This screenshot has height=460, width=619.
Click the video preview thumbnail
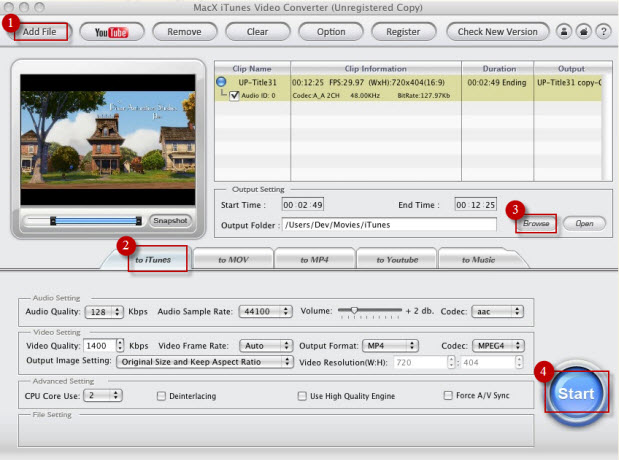(x=108, y=140)
